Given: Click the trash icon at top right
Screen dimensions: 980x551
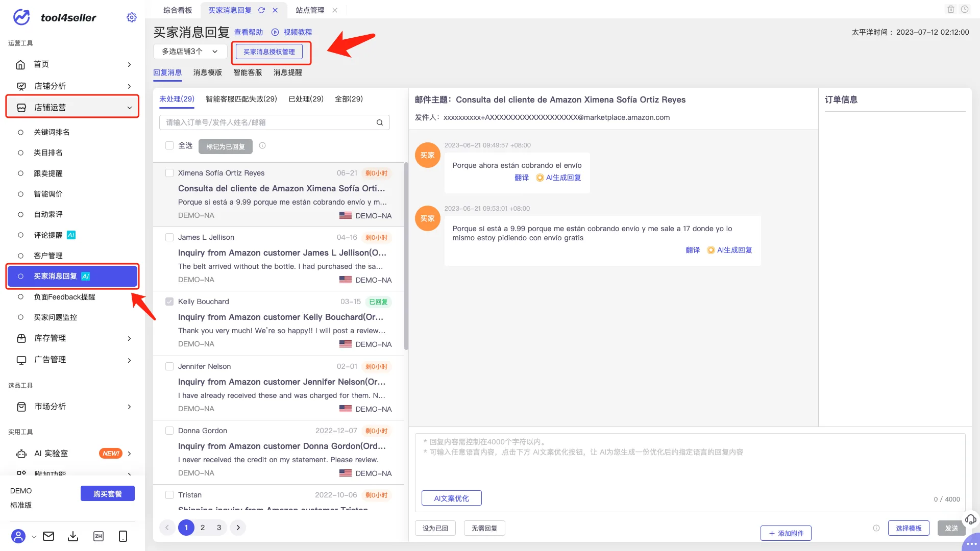Looking at the screenshot, I should (x=951, y=9).
